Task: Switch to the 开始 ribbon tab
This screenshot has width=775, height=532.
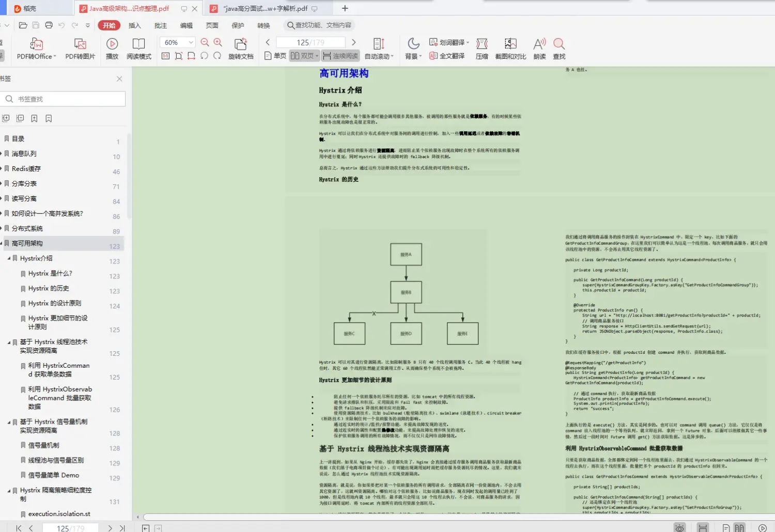Action: pyautogui.click(x=109, y=25)
